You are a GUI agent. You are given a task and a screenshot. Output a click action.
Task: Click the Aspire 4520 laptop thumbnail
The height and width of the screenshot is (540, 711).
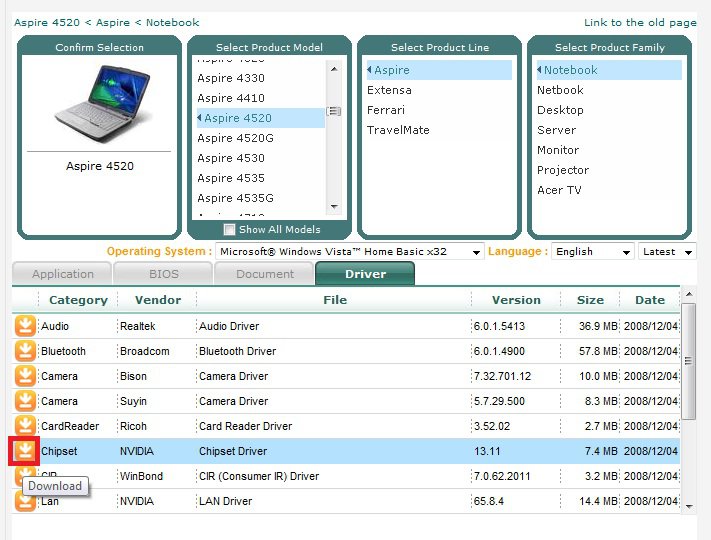pyautogui.click(x=102, y=104)
